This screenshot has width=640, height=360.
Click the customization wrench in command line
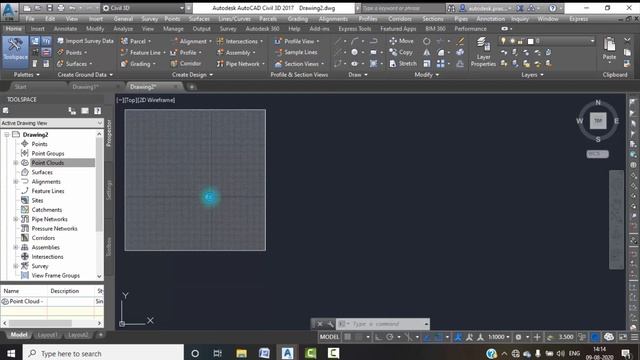(330, 324)
